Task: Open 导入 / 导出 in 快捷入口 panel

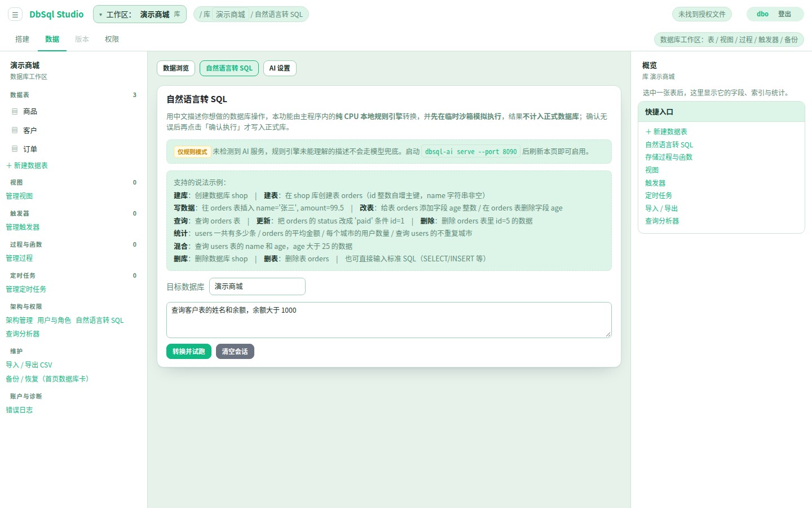Action: [661, 208]
